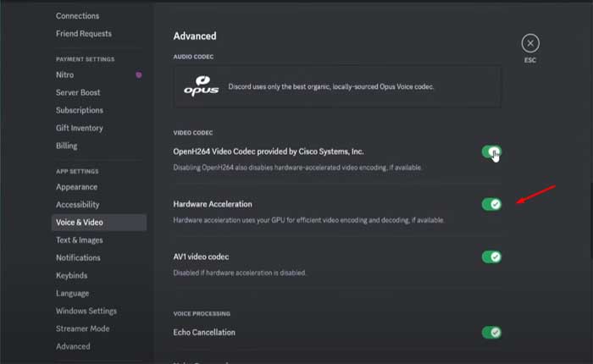Viewport: 593px width, 364px height.
Task: Open Accessibility settings
Action: 77,205
